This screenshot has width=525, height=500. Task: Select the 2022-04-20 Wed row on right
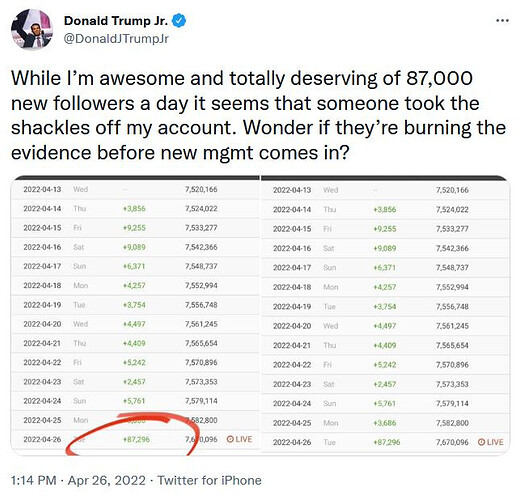click(x=386, y=326)
